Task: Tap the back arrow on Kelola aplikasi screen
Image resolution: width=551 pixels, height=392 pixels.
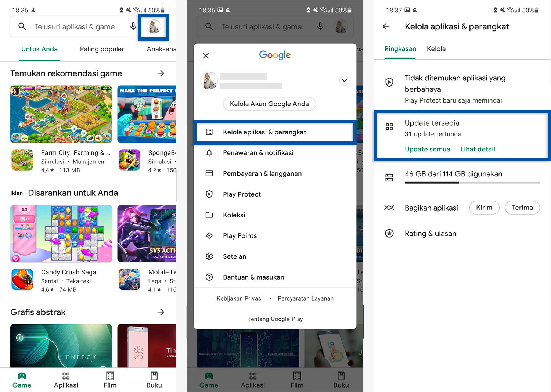Action: 386,26
